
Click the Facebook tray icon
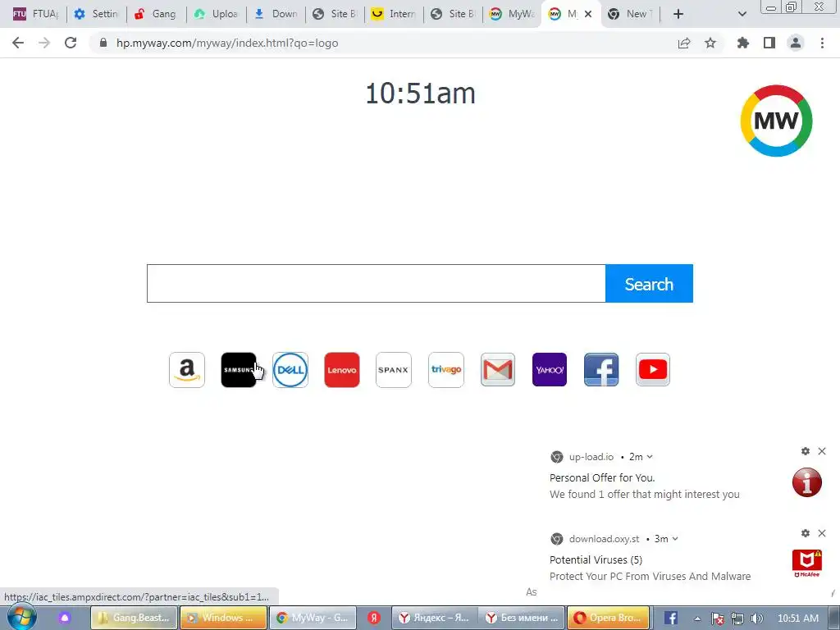click(671, 618)
